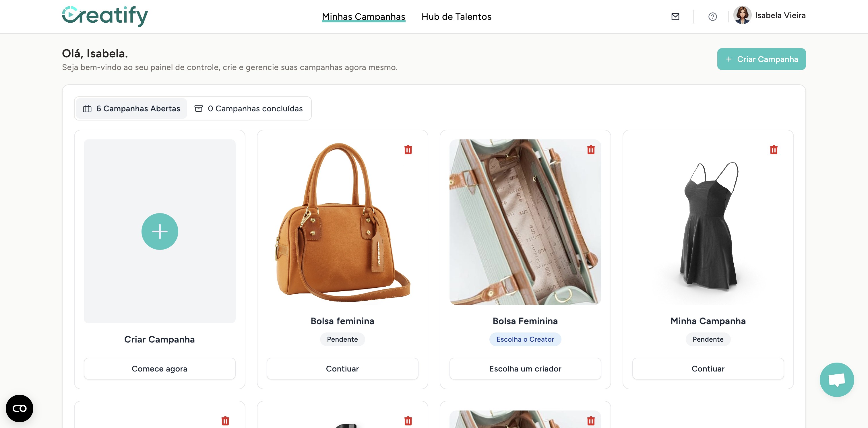Click trash icon on second-row middle card
The height and width of the screenshot is (428, 868).
click(408, 421)
